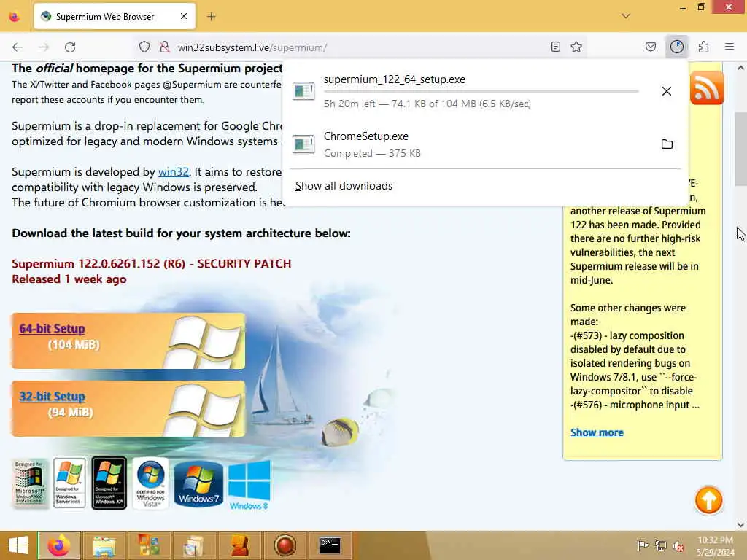Click Show all downloads
Viewport: 747px width, 560px height.
coord(344,186)
